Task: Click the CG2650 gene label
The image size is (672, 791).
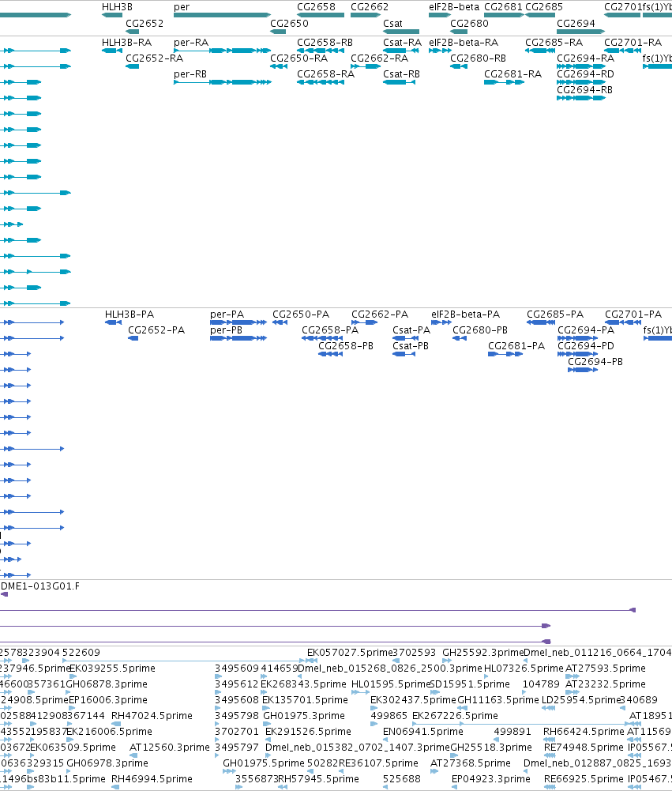Action: click(x=289, y=23)
